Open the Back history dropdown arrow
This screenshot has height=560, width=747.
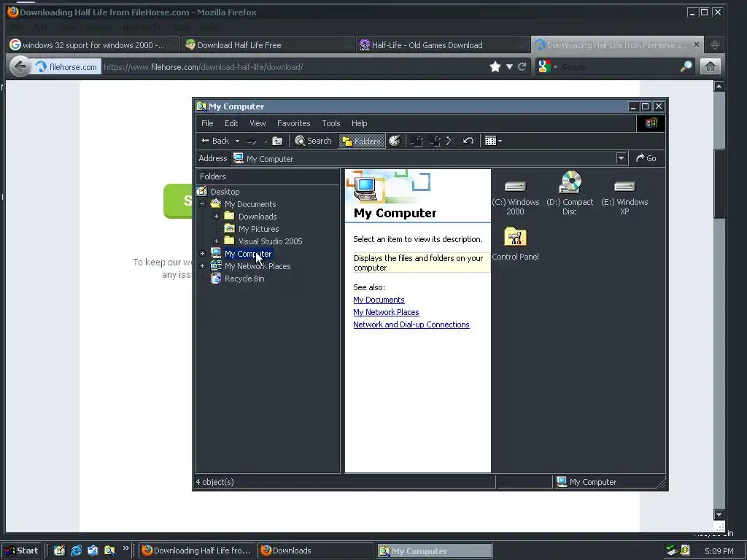coord(237,141)
